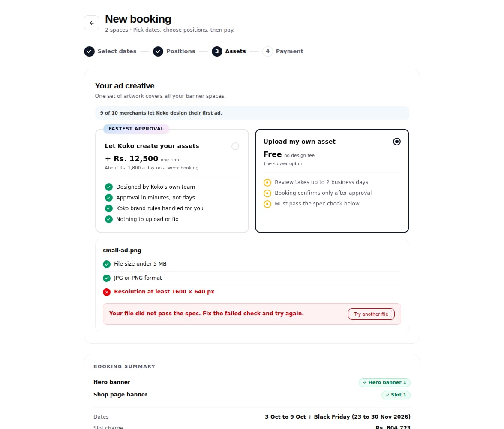The height and width of the screenshot is (429, 504).
Task: Select Let Koko create your assets radio
Action: coord(235,146)
